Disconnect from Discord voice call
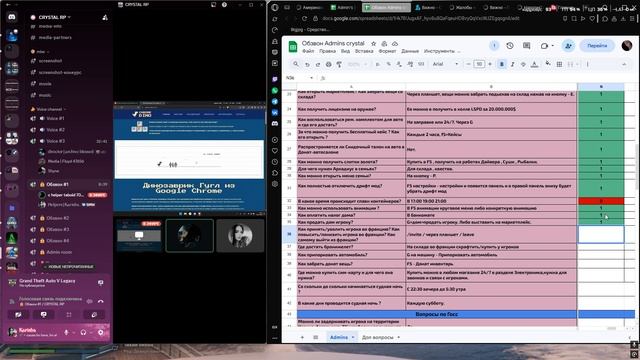 pos(101,302)
